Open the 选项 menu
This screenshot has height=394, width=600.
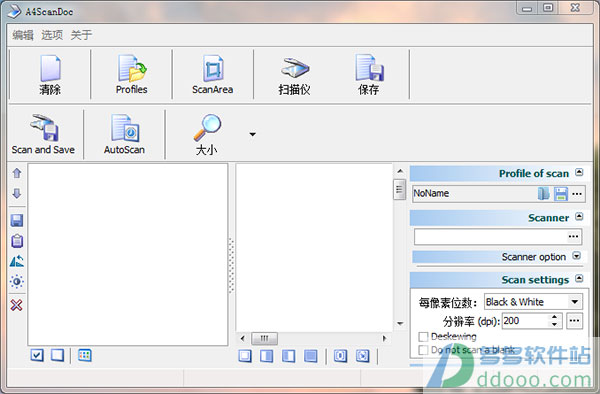52,35
